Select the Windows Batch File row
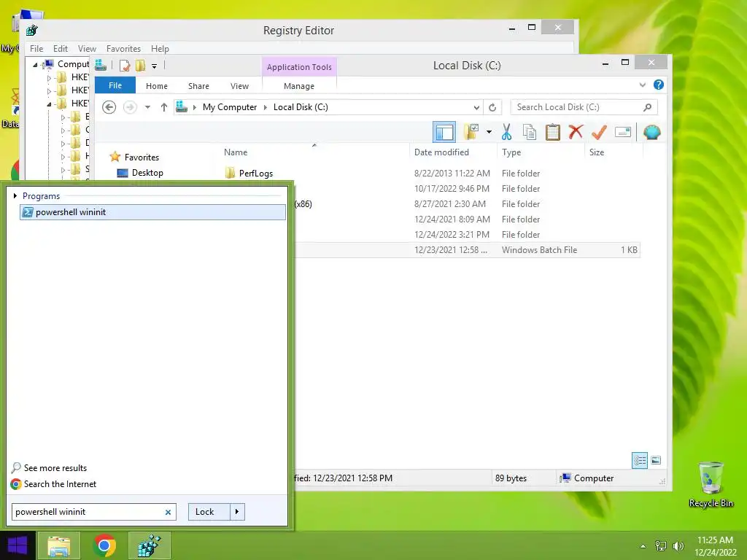Screen dimensions: 747x560 click(467, 250)
